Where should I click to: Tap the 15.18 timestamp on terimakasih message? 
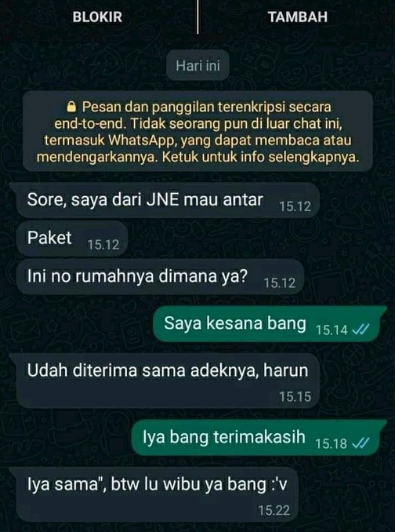tap(332, 443)
